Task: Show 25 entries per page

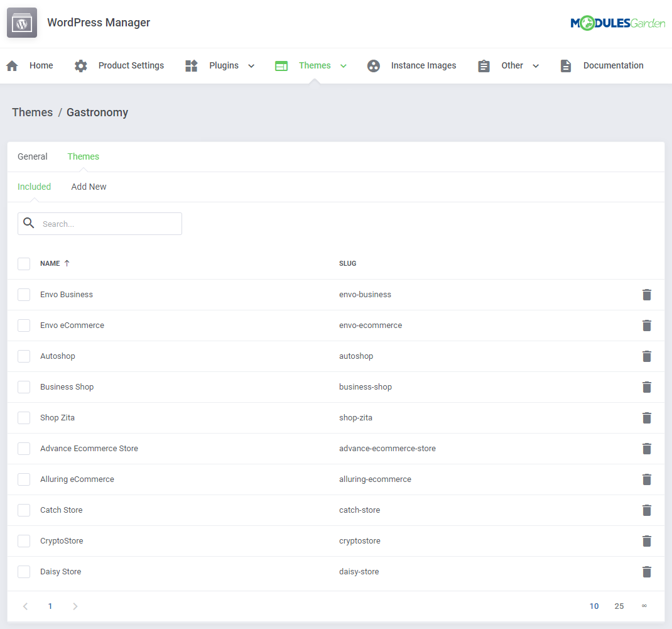Action: pos(619,606)
